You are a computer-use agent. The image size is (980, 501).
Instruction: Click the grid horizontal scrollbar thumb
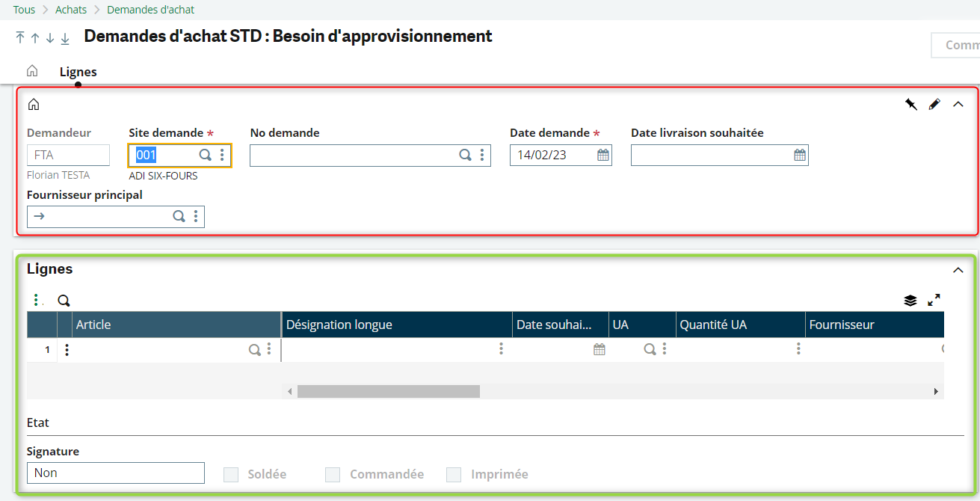tap(388, 391)
